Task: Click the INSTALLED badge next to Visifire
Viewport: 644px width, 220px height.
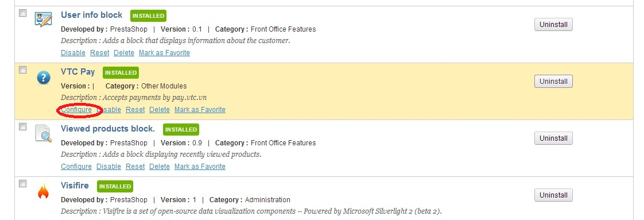Action: pyautogui.click(x=115, y=186)
